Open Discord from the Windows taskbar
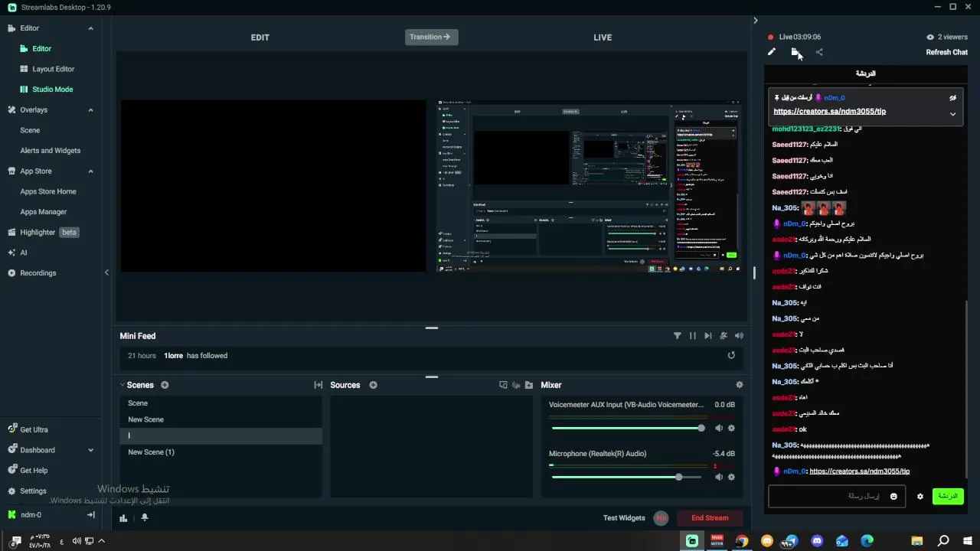The width and height of the screenshot is (980, 551). click(817, 541)
